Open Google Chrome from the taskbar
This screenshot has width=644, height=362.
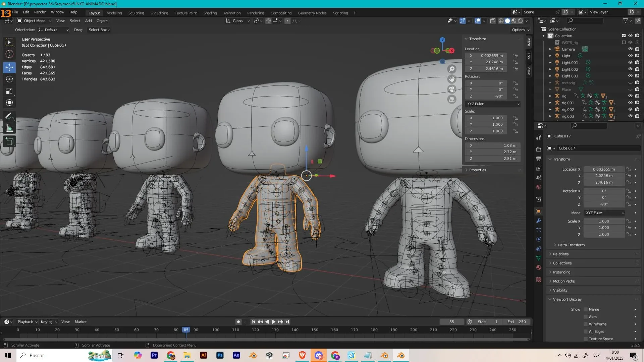click(171, 355)
